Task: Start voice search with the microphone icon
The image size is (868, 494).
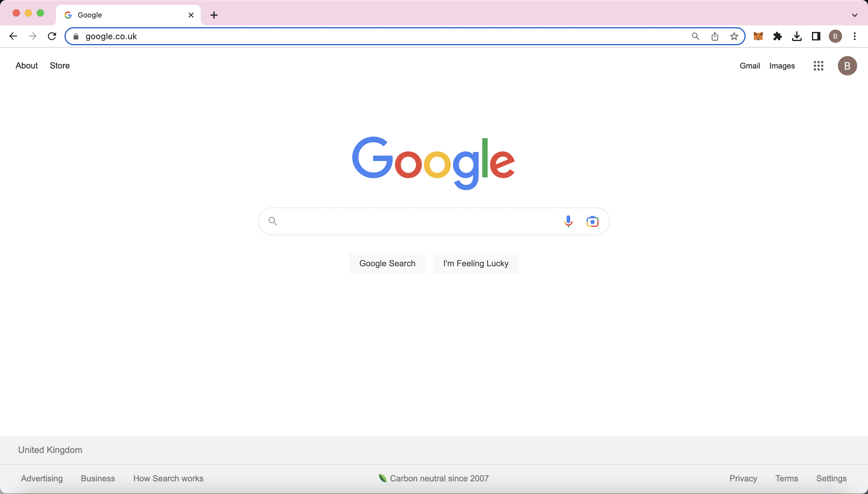Action: click(x=568, y=222)
